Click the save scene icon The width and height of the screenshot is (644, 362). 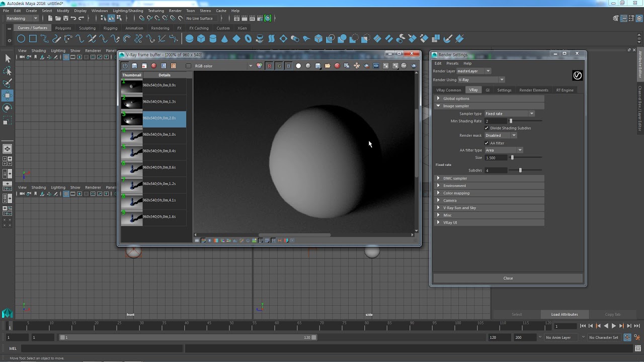point(65,18)
